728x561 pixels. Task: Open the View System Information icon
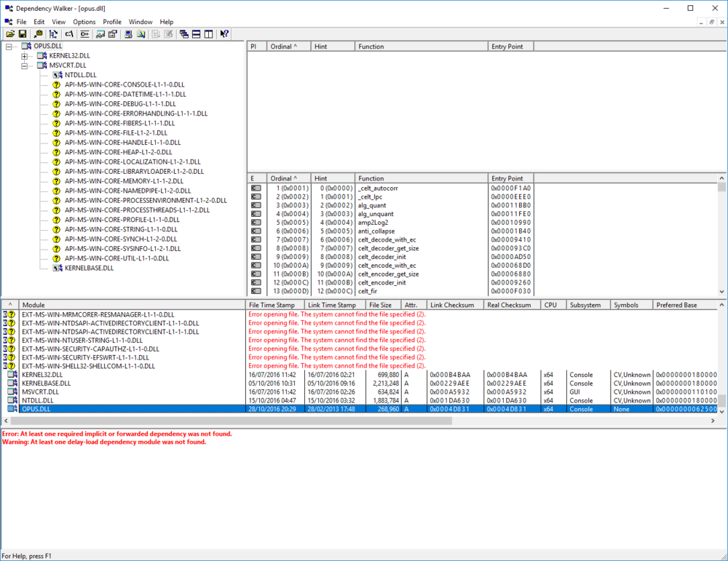click(x=127, y=34)
